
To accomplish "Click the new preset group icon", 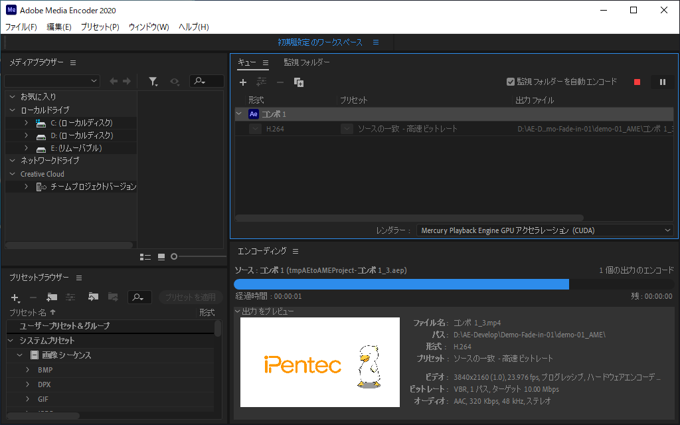I will pos(52,297).
